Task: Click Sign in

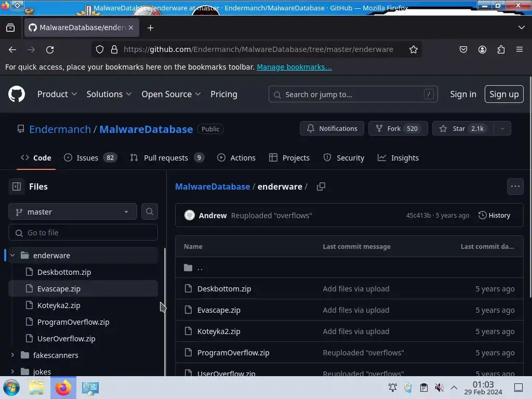Action: click(463, 94)
